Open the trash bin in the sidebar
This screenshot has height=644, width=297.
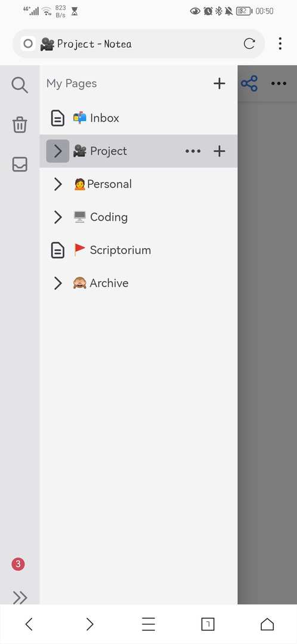coord(19,125)
